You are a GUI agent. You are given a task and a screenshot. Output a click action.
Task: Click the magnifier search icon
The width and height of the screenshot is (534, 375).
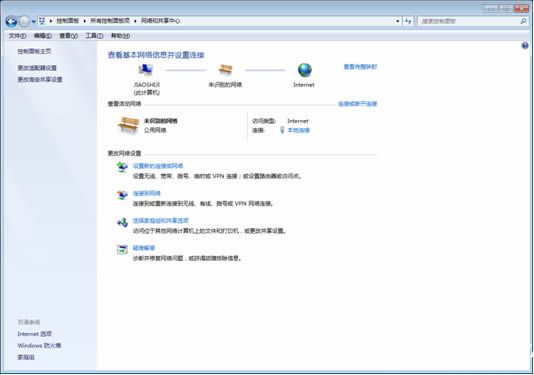coord(523,21)
